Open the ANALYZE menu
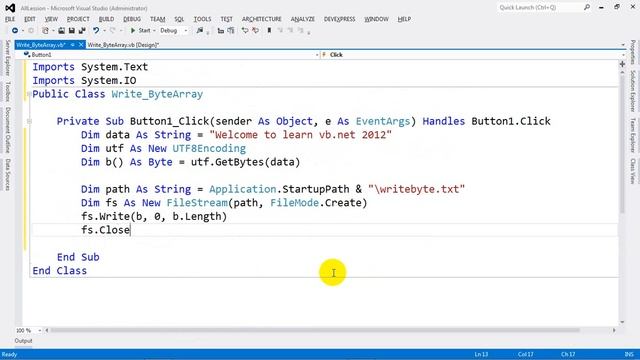This screenshot has width=640, height=360. pos(302,19)
